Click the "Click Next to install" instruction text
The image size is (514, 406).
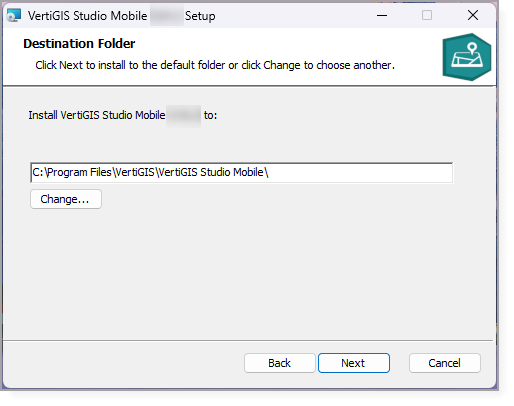click(215, 65)
